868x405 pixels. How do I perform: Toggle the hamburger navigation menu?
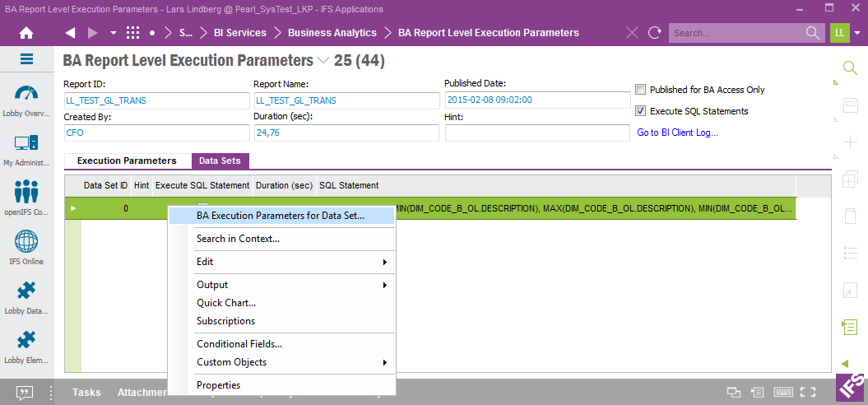coord(26,58)
